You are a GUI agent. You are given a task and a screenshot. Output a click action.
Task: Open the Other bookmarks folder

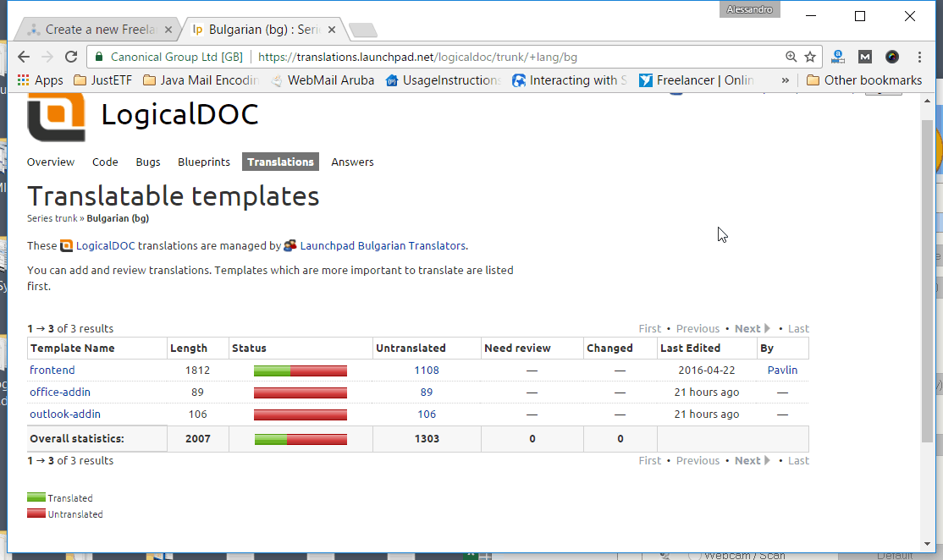point(863,80)
